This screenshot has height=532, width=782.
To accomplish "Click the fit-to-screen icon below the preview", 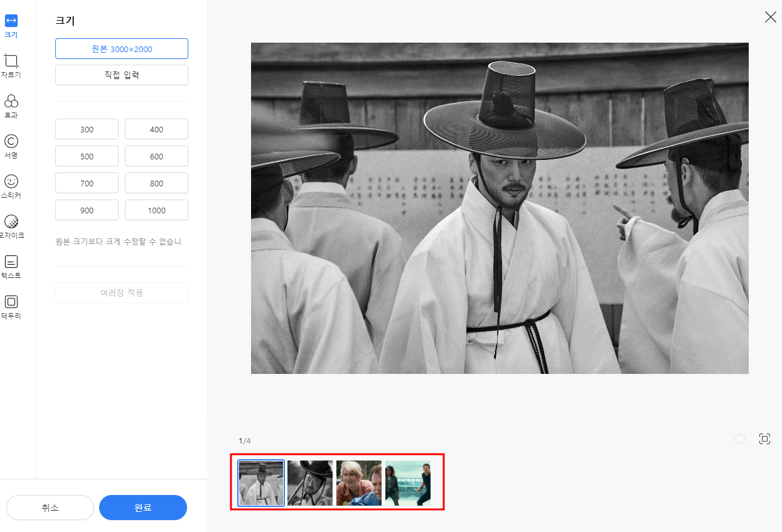I will coord(764,439).
